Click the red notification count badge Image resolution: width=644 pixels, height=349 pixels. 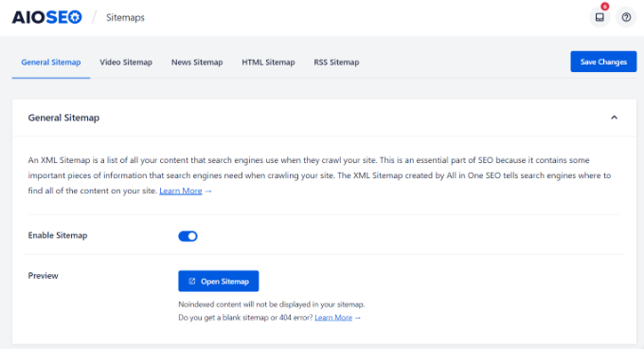pos(604,7)
